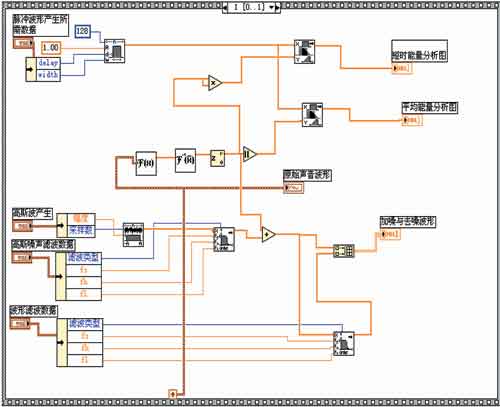
Task: Click the tunnel on the bottom case border
Action: click(x=173, y=394)
